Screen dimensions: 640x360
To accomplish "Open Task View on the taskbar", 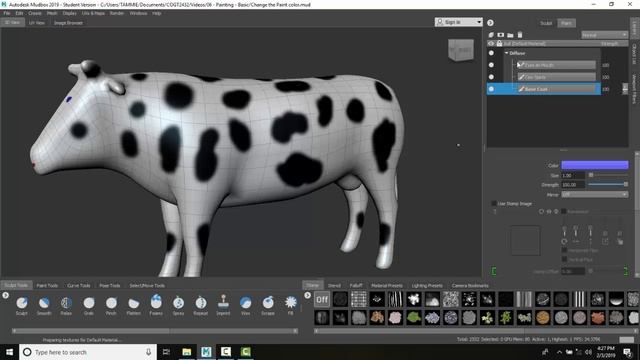I will [166, 352].
